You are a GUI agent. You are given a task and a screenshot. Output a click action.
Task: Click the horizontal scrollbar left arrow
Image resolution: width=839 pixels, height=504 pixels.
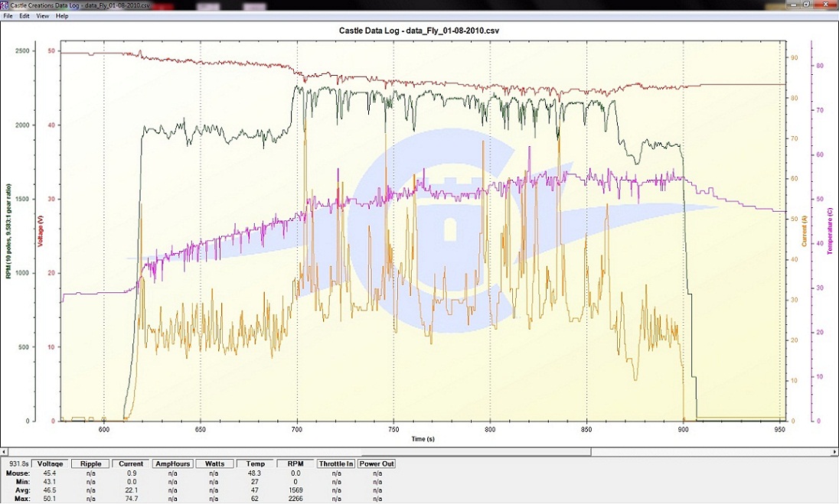(5, 451)
